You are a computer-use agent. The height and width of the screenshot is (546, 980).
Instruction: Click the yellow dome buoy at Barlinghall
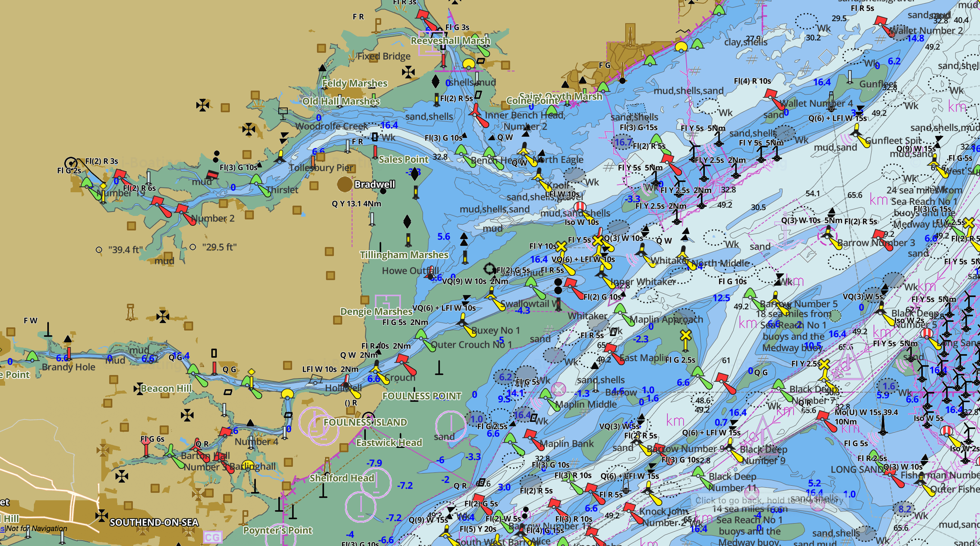click(248, 465)
